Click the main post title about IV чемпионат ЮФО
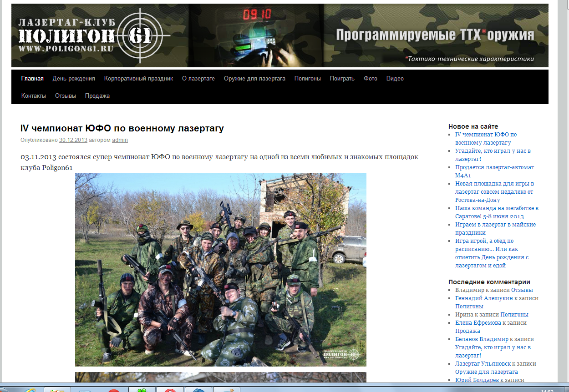569x392 pixels. click(x=122, y=129)
